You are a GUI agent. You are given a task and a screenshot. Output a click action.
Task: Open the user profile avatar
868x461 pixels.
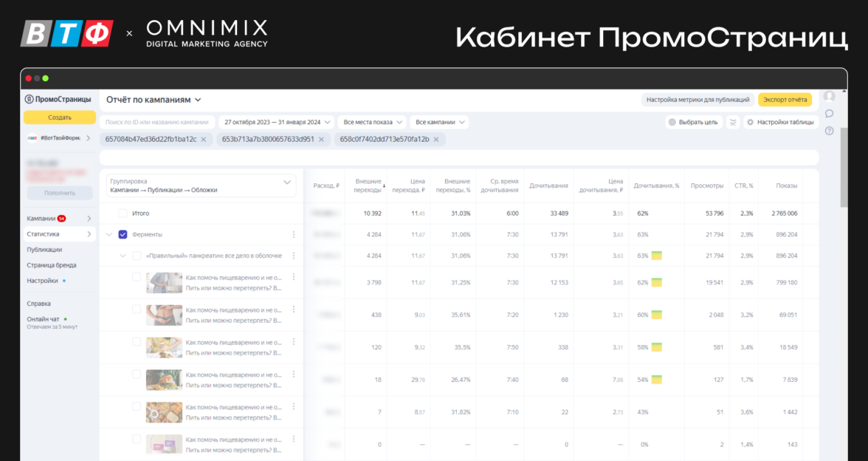pos(829,96)
